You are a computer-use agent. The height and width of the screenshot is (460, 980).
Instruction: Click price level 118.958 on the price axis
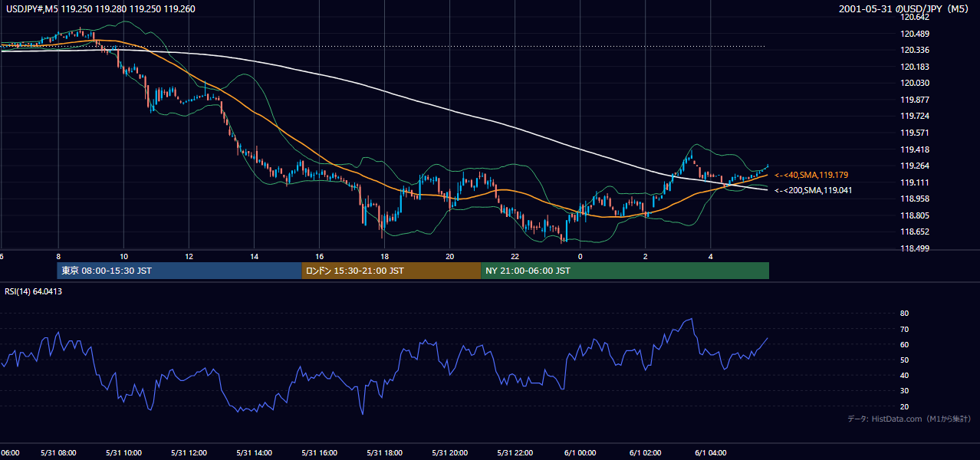click(916, 199)
